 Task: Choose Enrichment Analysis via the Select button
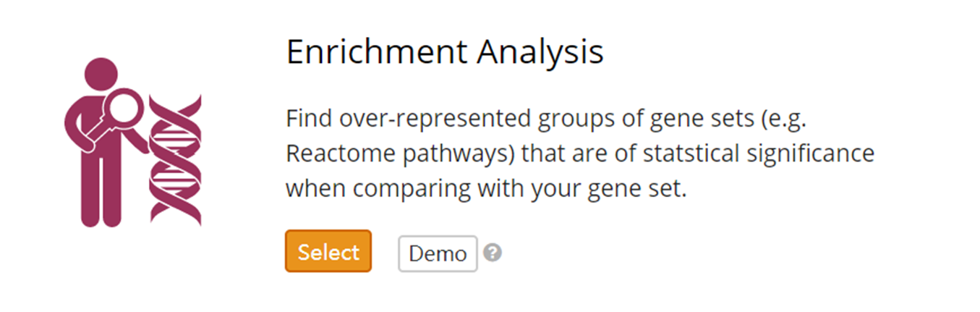pyautogui.click(x=328, y=251)
